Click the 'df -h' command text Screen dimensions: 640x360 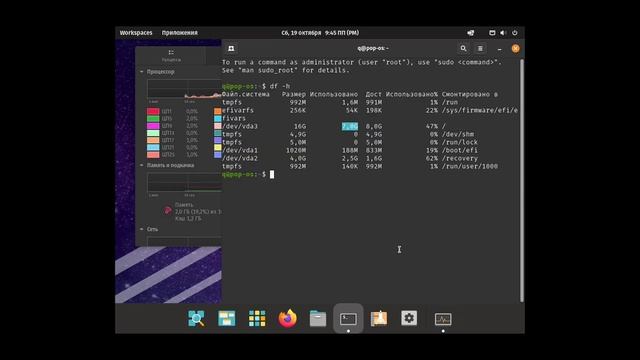coord(280,86)
